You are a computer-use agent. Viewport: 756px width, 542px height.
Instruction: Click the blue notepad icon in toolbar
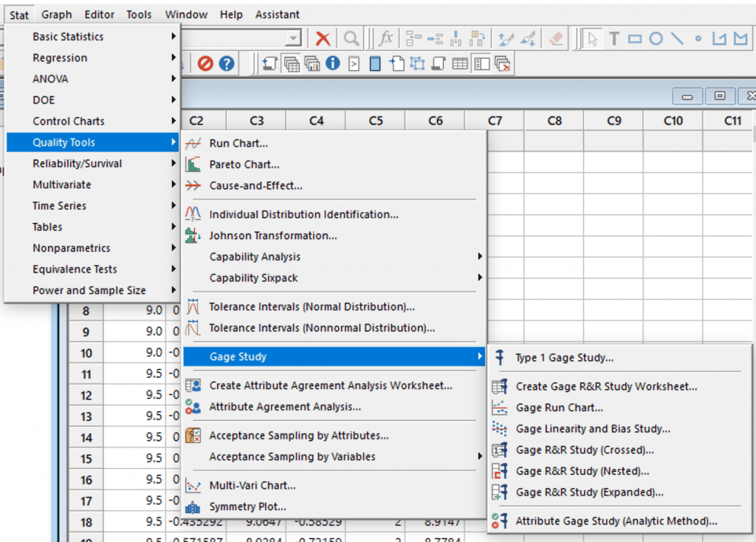tap(375, 64)
